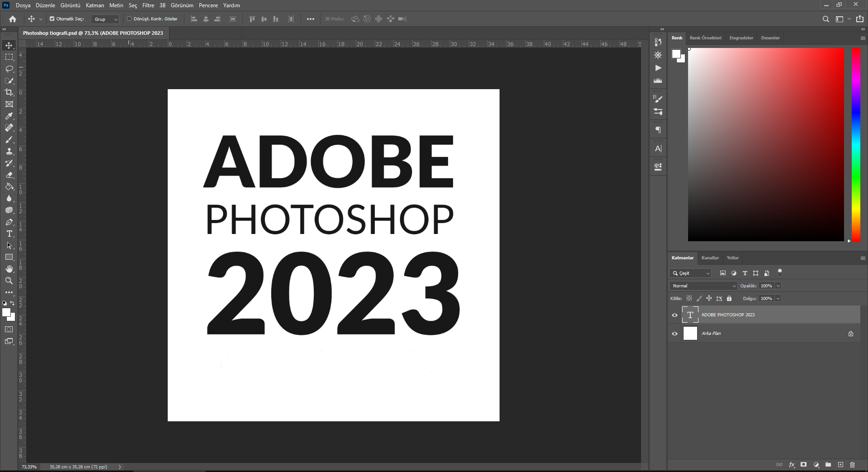Toggle Otomatik Seç checkbox
This screenshot has width=868, height=472.
(x=52, y=19)
